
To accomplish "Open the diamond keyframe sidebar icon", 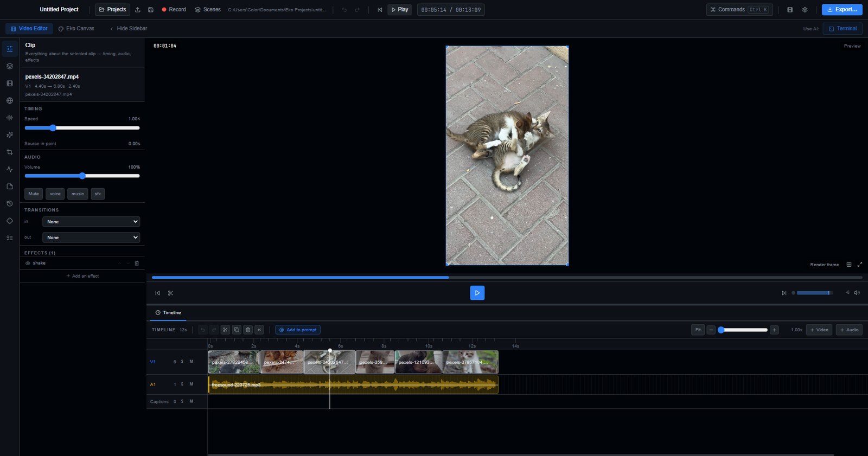I will (x=10, y=221).
